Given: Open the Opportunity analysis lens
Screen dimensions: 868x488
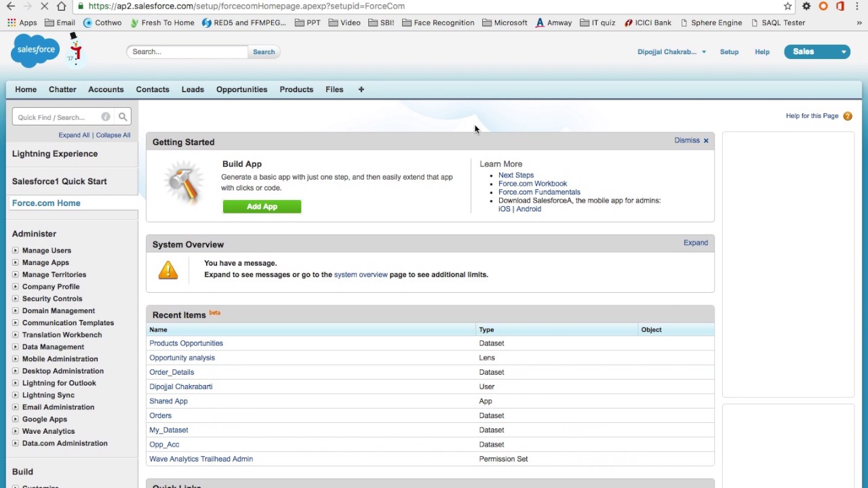Looking at the screenshot, I should point(182,358).
